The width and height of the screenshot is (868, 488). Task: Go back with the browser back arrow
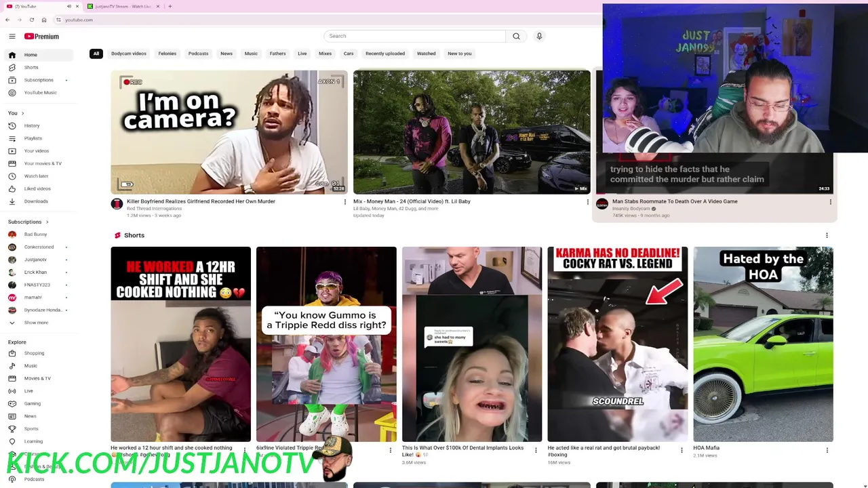[7, 20]
